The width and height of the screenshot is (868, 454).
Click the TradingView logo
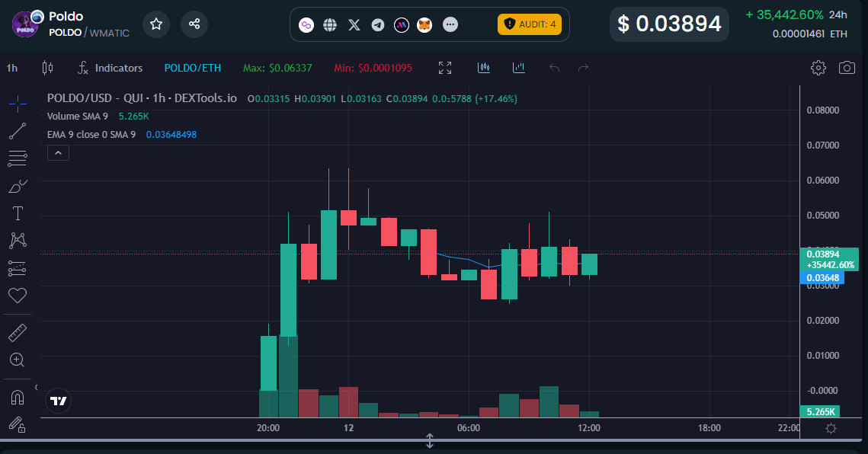click(58, 401)
